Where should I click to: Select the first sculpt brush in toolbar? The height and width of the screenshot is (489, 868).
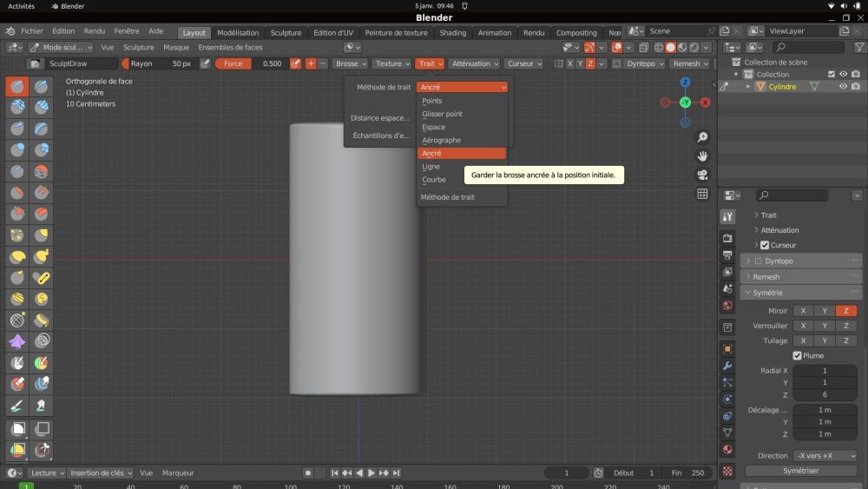point(17,87)
